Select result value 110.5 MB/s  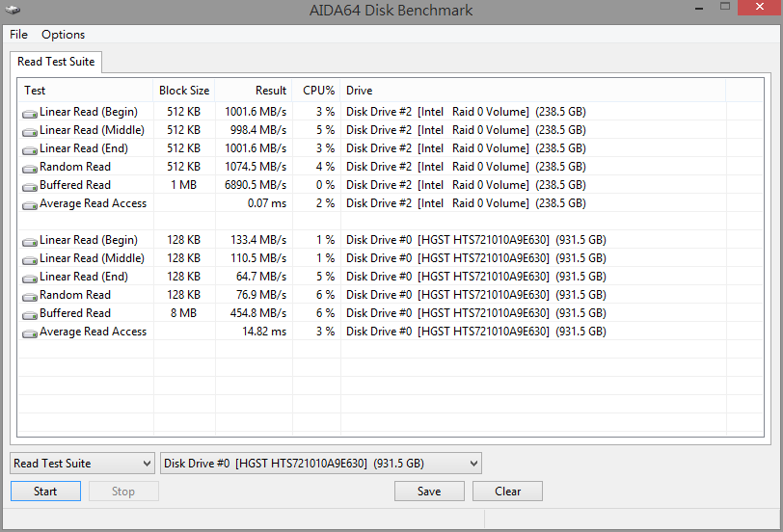258,258
